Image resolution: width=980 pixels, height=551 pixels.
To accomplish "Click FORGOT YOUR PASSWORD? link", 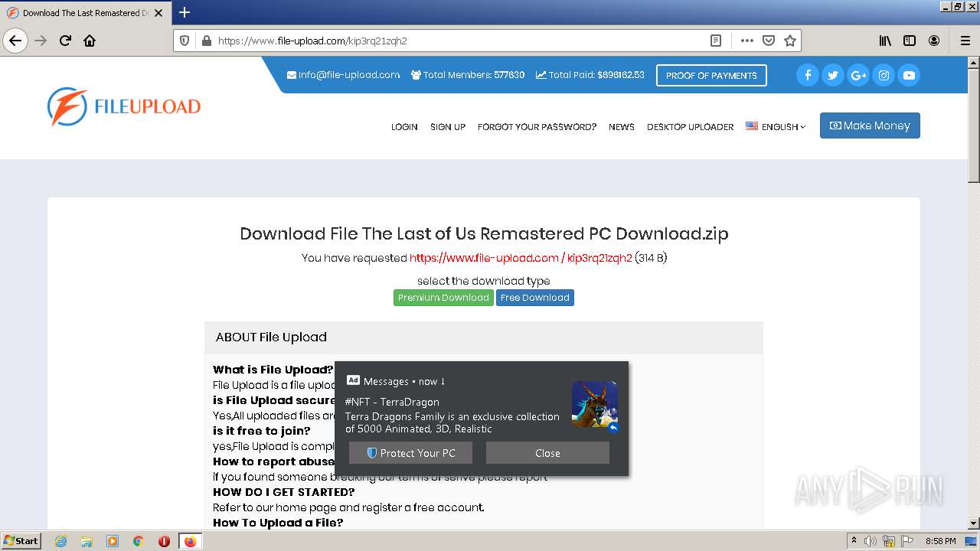I will (x=537, y=127).
